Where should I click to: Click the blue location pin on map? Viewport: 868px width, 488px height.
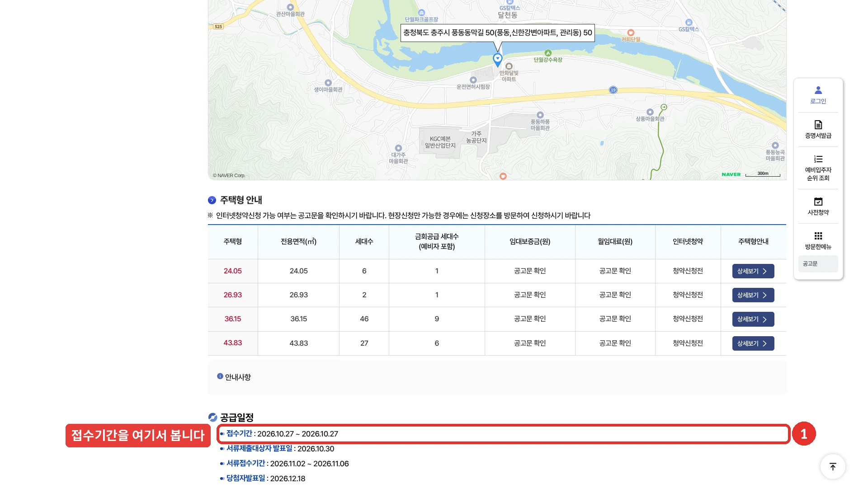[497, 60]
